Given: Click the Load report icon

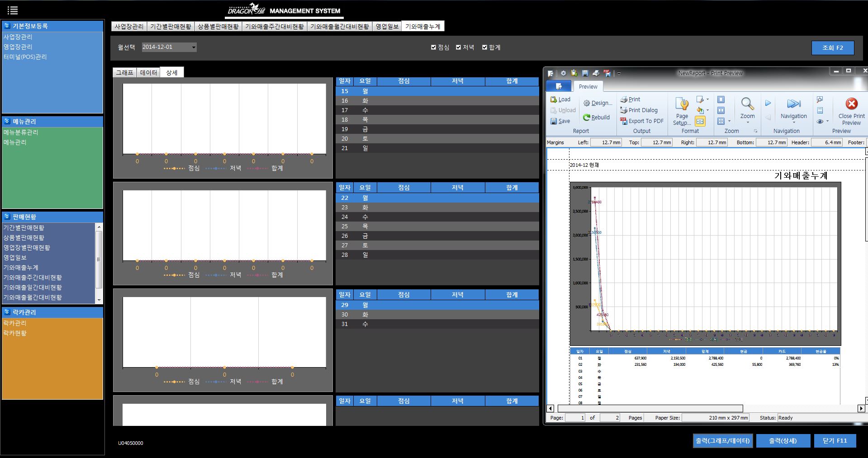Looking at the screenshot, I should (x=554, y=99).
